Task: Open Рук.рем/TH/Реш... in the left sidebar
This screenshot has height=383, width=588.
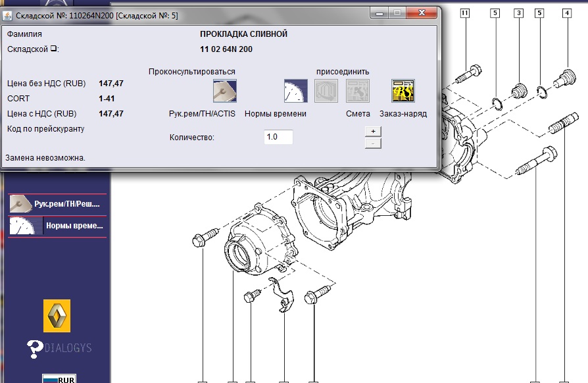Action: (57, 204)
